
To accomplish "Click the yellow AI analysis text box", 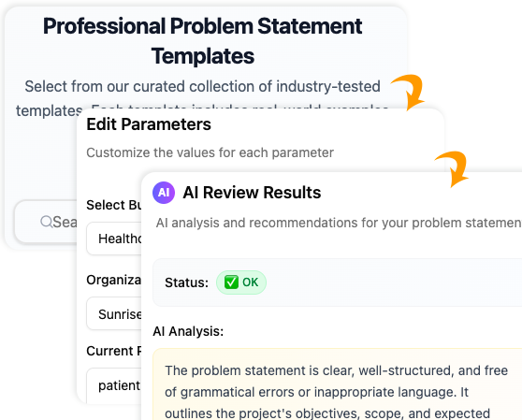I will tap(337, 384).
